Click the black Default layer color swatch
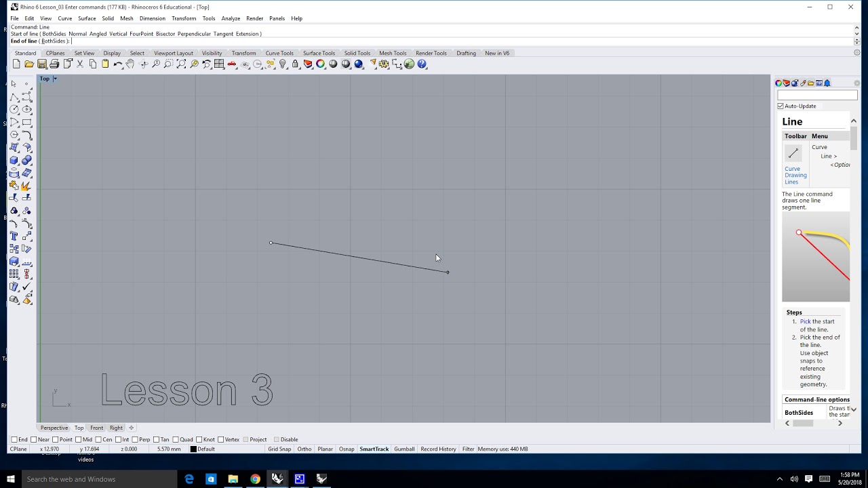Screen dimensions: 868x488 coord(193,449)
